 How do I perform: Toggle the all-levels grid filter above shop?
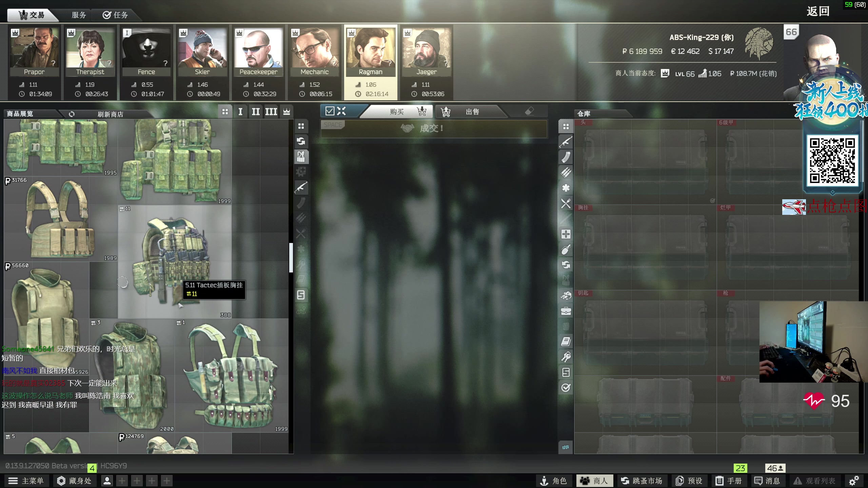[x=225, y=111]
